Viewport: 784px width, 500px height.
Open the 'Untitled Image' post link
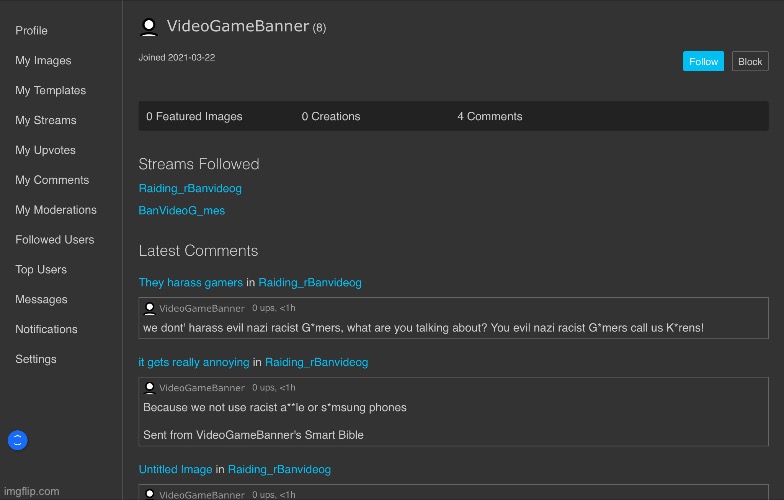[x=175, y=469]
